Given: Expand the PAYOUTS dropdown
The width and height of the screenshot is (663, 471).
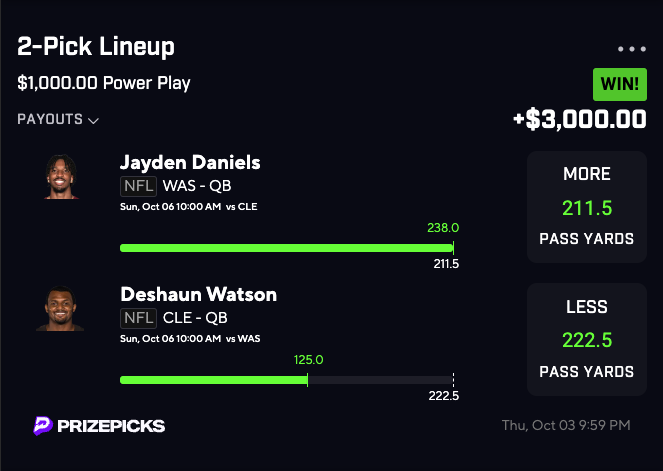Looking at the screenshot, I should click(x=58, y=120).
